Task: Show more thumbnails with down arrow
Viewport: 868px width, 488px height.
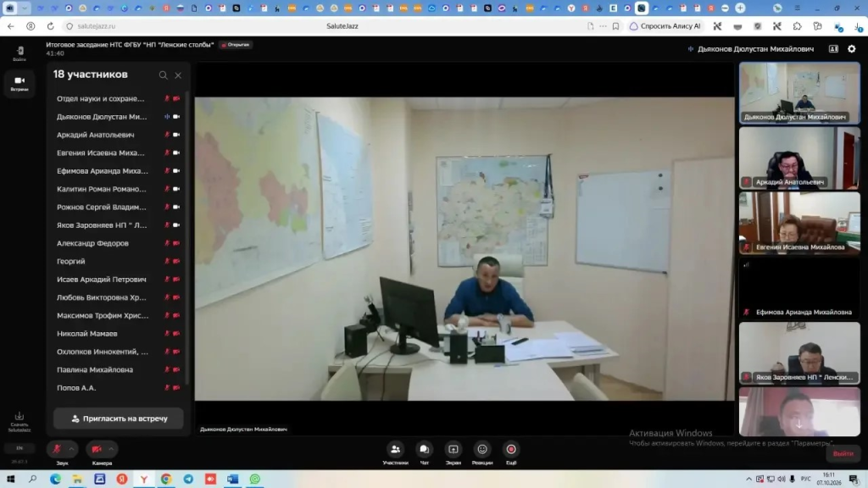Action: coord(798,424)
